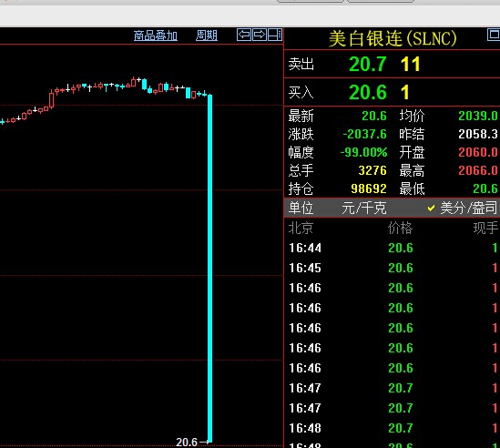This screenshot has height=448, width=500.
Task: Select the checked 美分/盎司 unit option
Action: 463,208
